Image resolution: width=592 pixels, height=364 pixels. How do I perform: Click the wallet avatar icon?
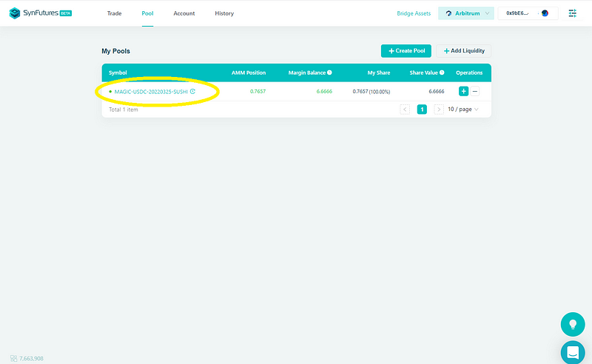coord(545,13)
